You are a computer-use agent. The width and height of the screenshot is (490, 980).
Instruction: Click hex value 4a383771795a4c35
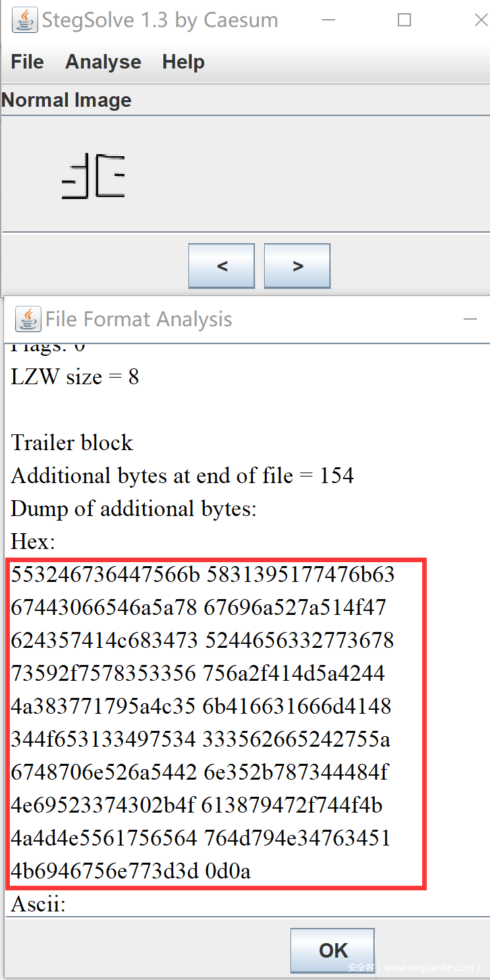point(103,706)
